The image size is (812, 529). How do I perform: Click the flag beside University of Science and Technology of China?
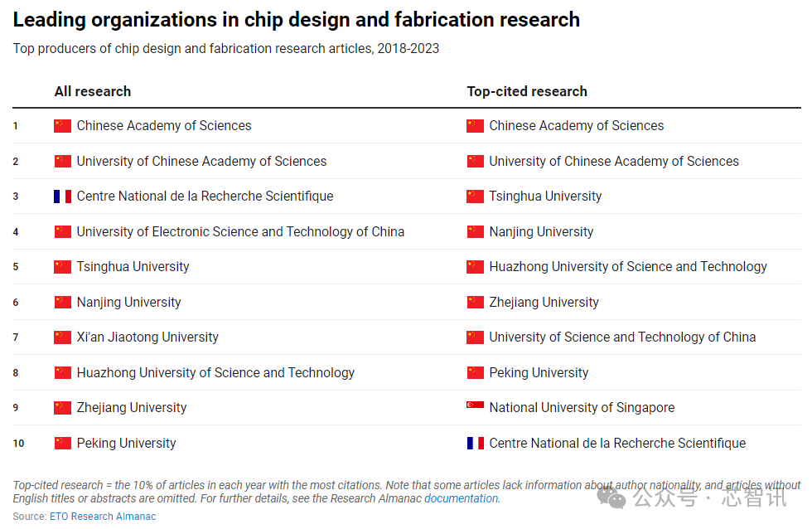click(x=475, y=337)
